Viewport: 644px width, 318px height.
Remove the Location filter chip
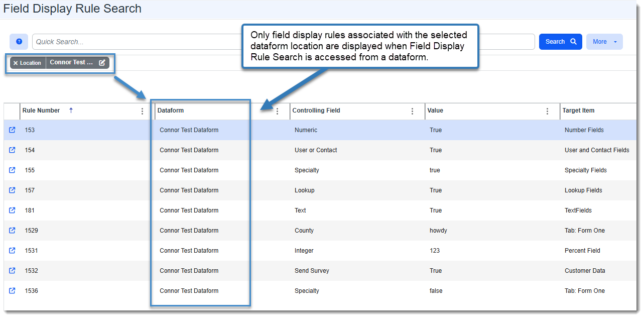pyautogui.click(x=16, y=63)
